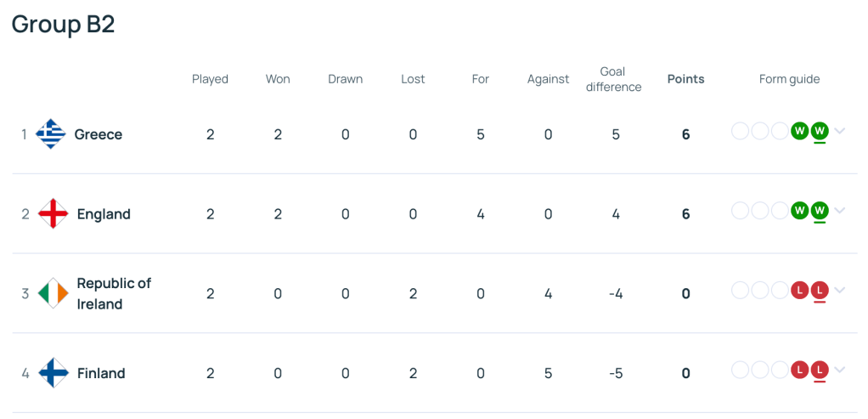
Task: Expand Finland's form guide chevron
Action: 840,370
